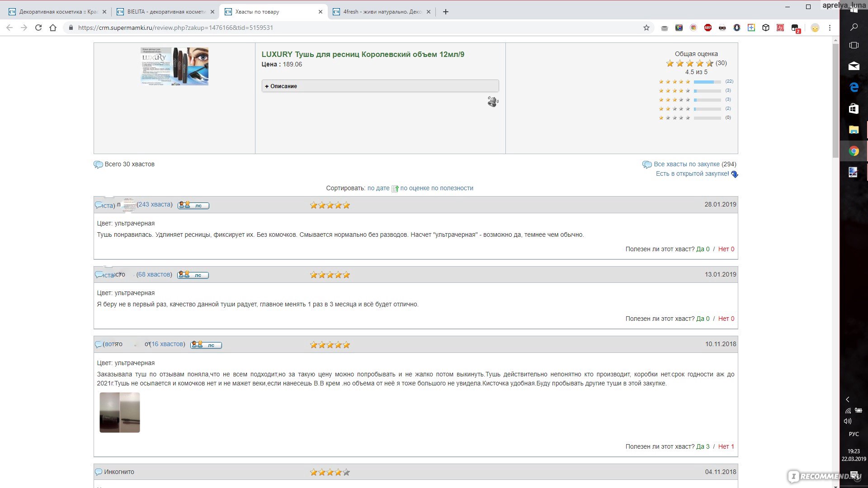Go back with the browser back arrow
Screen dimensions: 868x488
click(x=9, y=28)
